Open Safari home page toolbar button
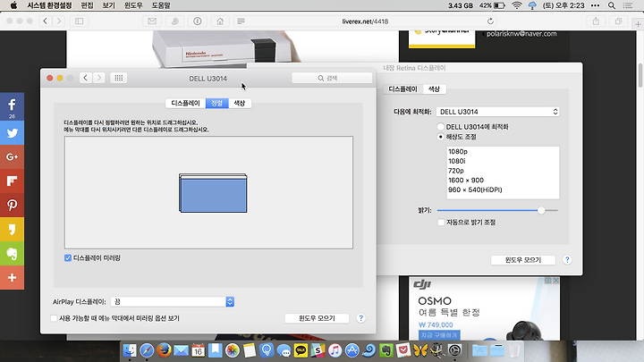Screen dimensions: 644x362 point(220,21)
